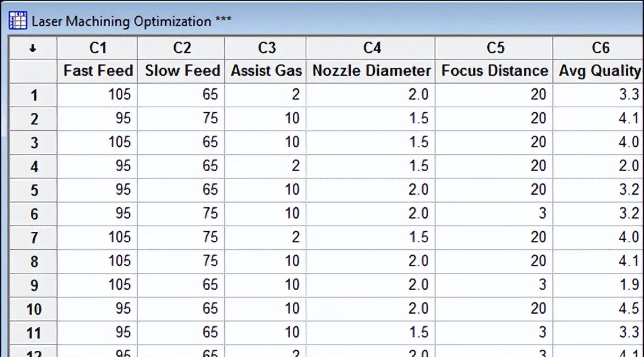This screenshot has width=644, height=357.
Task: Click the Avg Quality column name cell
Action: [599, 71]
